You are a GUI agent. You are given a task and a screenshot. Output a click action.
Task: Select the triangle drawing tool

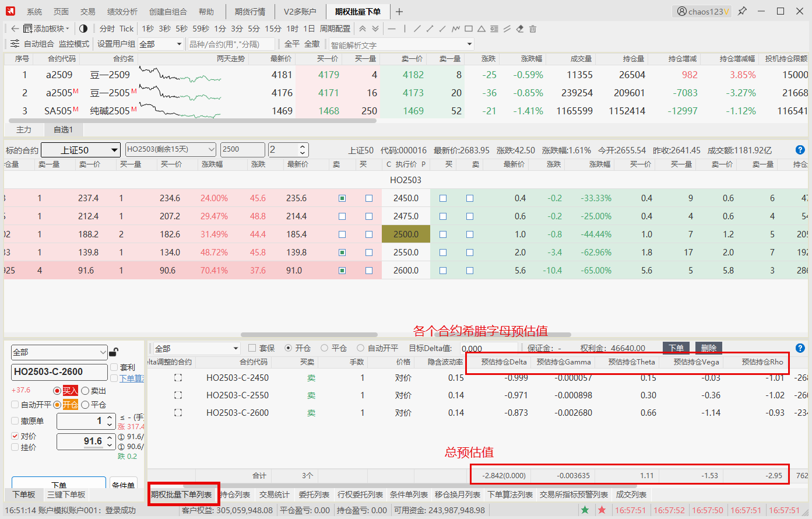tap(481, 29)
